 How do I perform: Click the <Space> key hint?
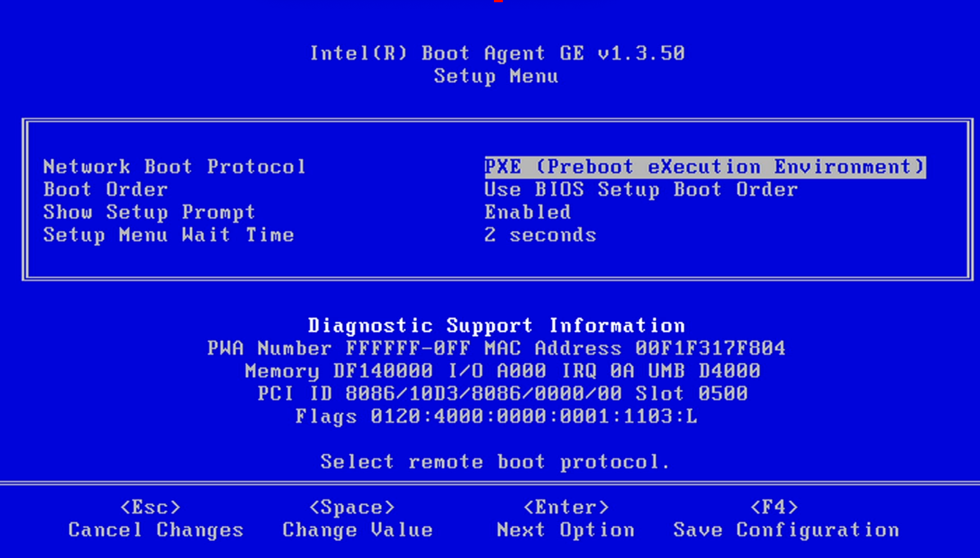point(352,507)
